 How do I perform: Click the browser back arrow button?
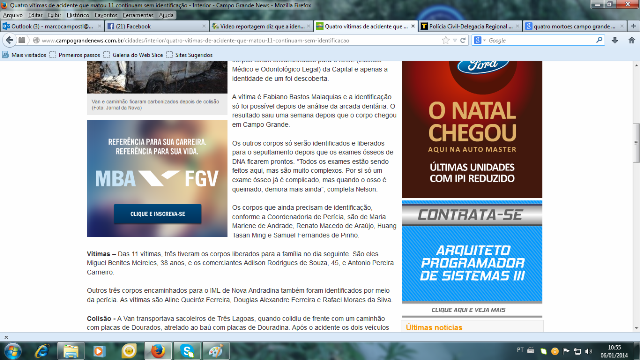(x=10, y=40)
